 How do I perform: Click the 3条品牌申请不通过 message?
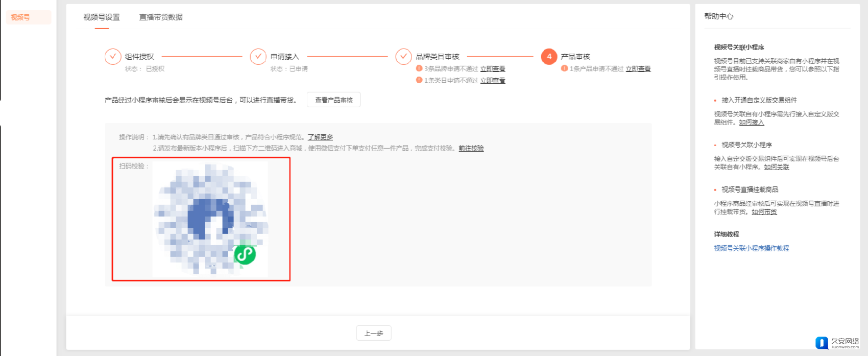(451, 69)
